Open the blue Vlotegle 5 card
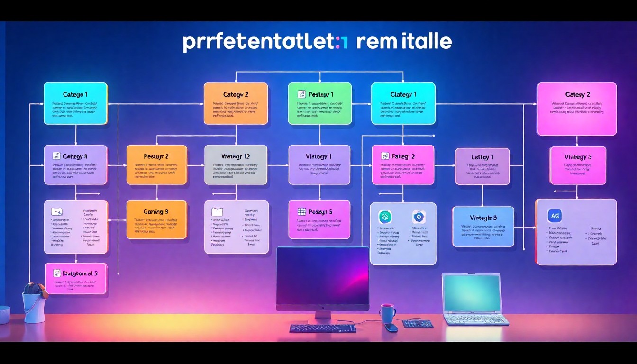This screenshot has height=364, width=637. [482, 227]
